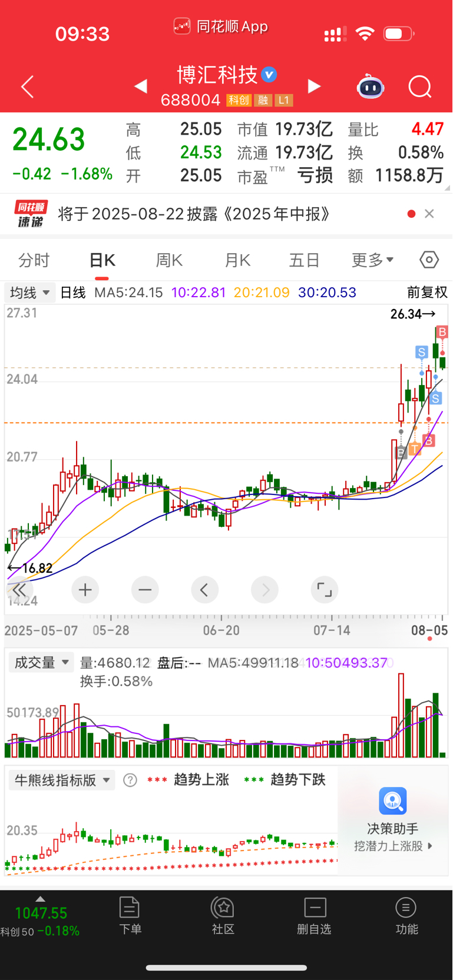Open the 更多 periods dropdown
This screenshot has width=453, height=980.
(x=372, y=260)
